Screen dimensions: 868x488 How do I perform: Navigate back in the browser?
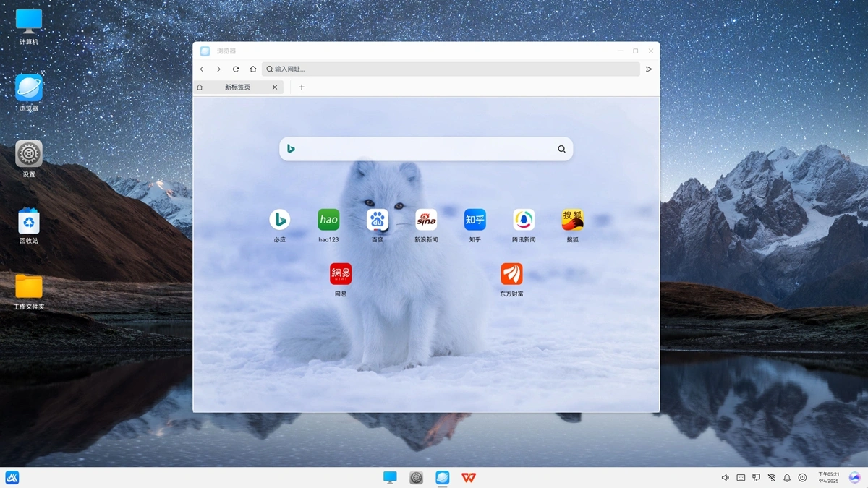point(202,69)
